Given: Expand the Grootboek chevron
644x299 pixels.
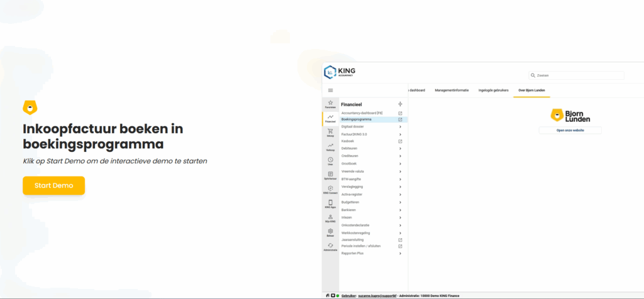Looking at the screenshot, I should coord(400,164).
